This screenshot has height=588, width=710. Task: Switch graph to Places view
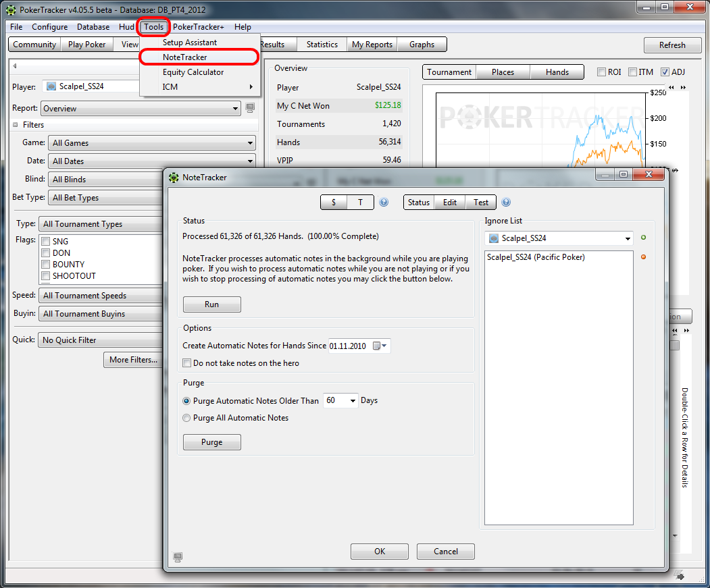pyautogui.click(x=503, y=72)
